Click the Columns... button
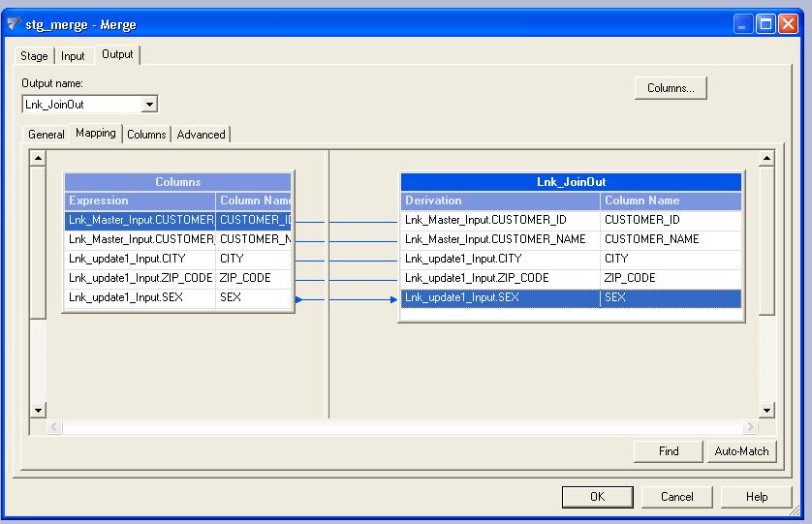Viewport: 812px width, 524px height. tap(671, 88)
